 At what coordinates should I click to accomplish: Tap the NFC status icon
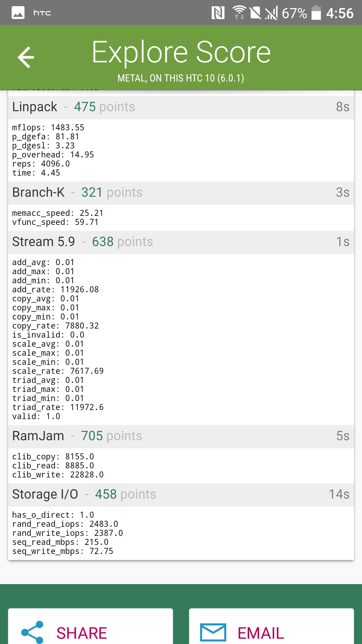tap(218, 13)
